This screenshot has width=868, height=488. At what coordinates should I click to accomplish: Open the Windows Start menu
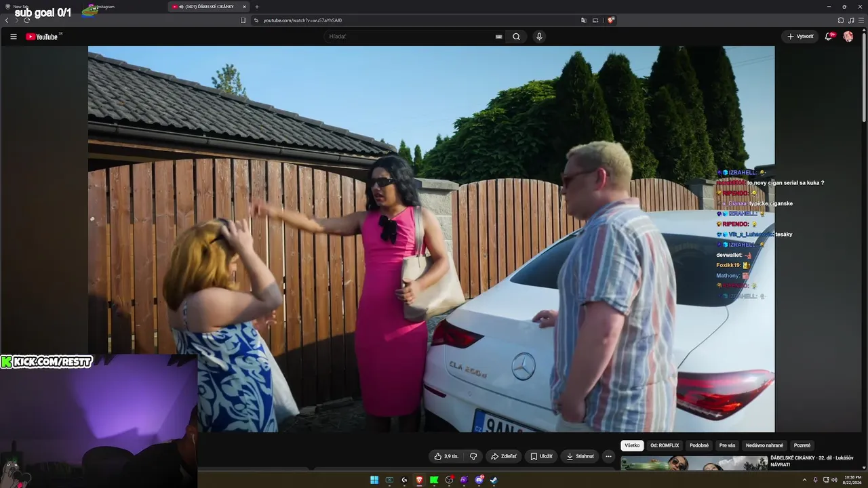[x=374, y=480]
